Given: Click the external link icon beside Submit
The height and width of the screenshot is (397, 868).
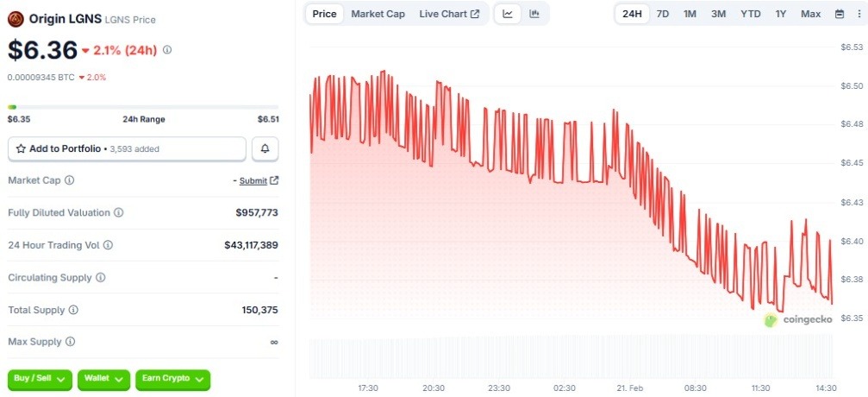Looking at the screenshot, I should click(274, 180).
